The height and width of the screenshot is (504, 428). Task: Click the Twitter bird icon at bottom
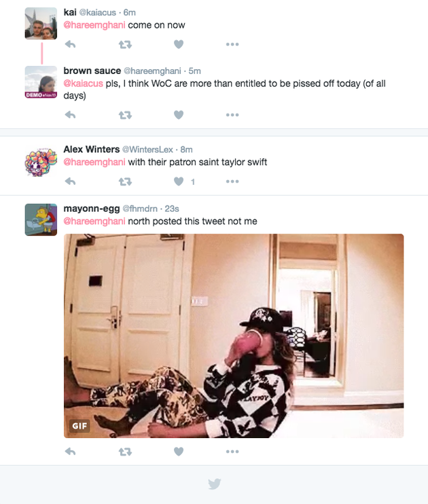point(214,484)
